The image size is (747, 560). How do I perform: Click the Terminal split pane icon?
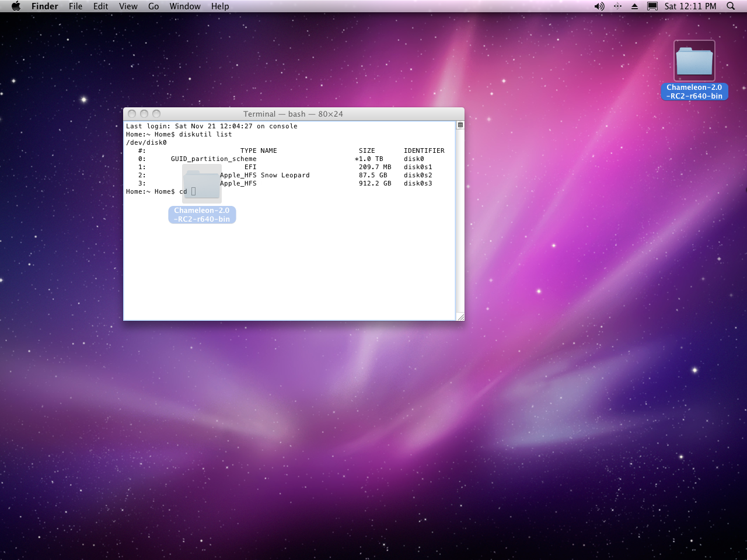tap(460, 125)
